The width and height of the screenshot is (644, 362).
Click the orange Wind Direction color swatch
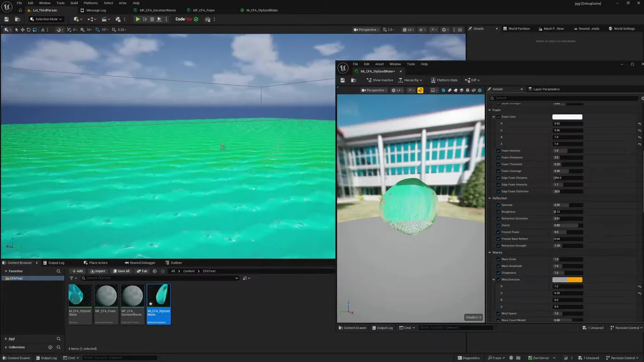click(567, 280)
